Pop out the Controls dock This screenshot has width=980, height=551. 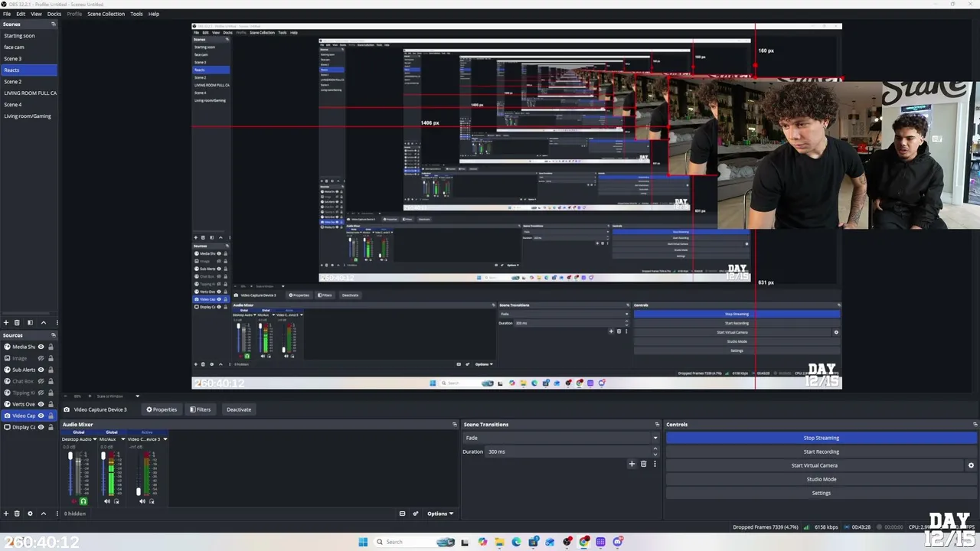(975, 425)
